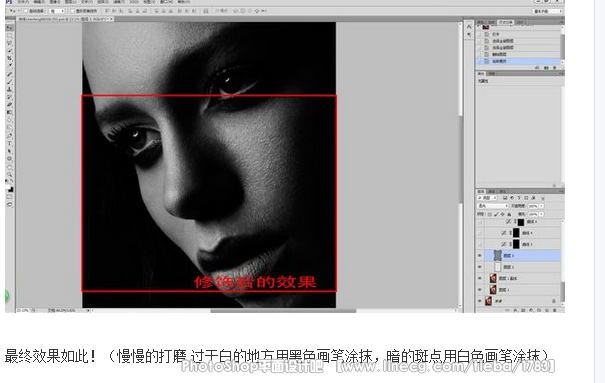Hide the Background layer eye icon
The image size is (605, 383).
pos(480,301)
